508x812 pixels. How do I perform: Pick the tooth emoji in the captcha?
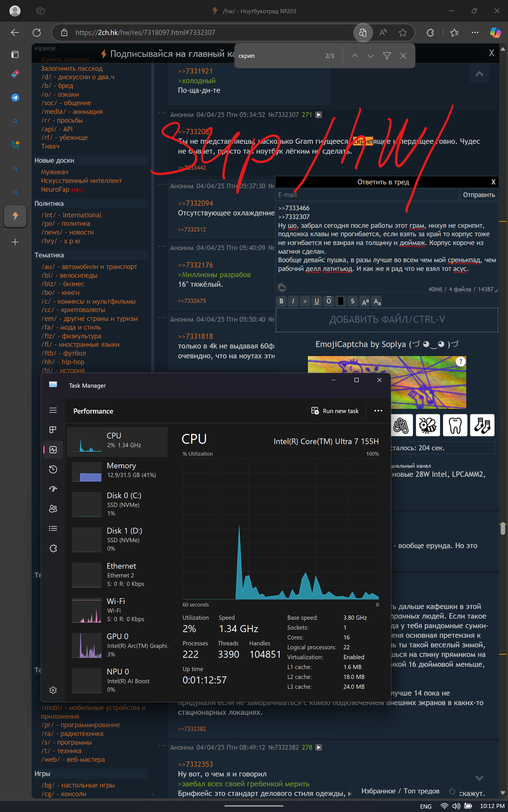[455, 425]
